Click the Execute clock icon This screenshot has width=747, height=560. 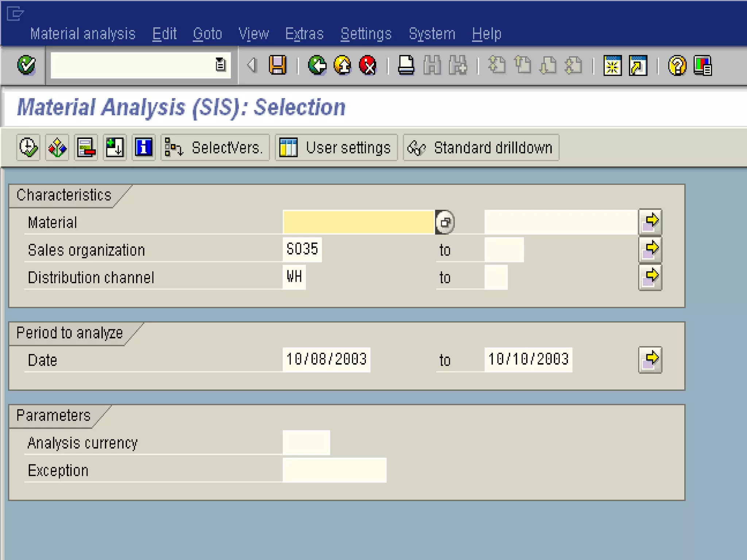pyautogui.click(x=28, y=148)
